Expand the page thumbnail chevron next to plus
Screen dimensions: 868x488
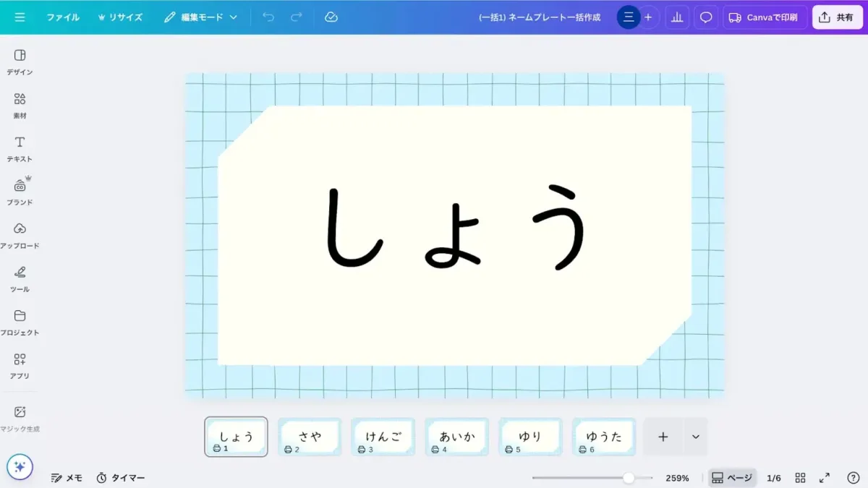tap(695, 437)
